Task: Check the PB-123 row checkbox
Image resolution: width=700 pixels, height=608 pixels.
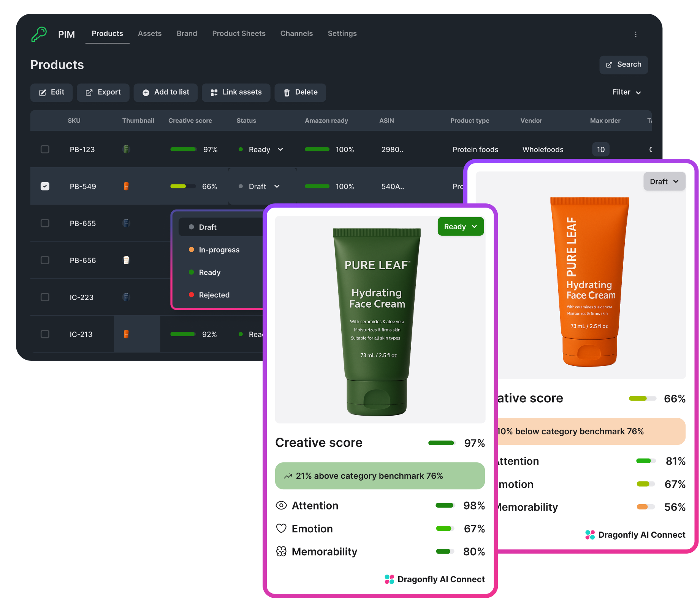Action: point(45,149)
